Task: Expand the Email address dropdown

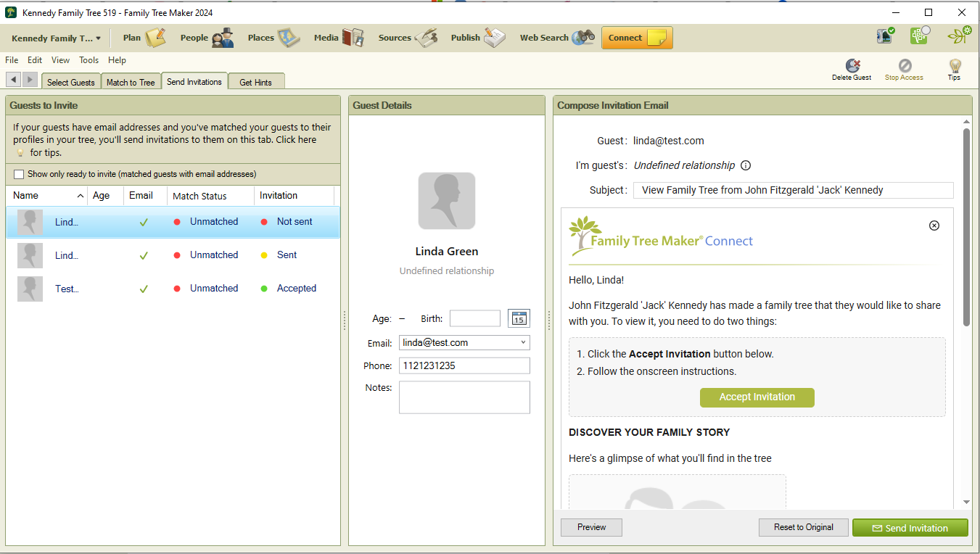Action: [x=523, y=342]
